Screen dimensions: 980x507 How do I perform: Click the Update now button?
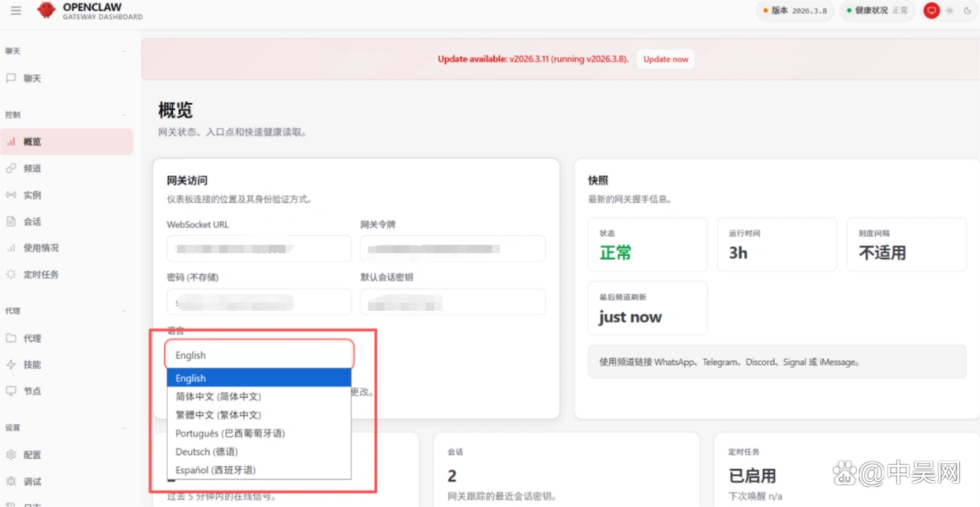click(667, 58)
